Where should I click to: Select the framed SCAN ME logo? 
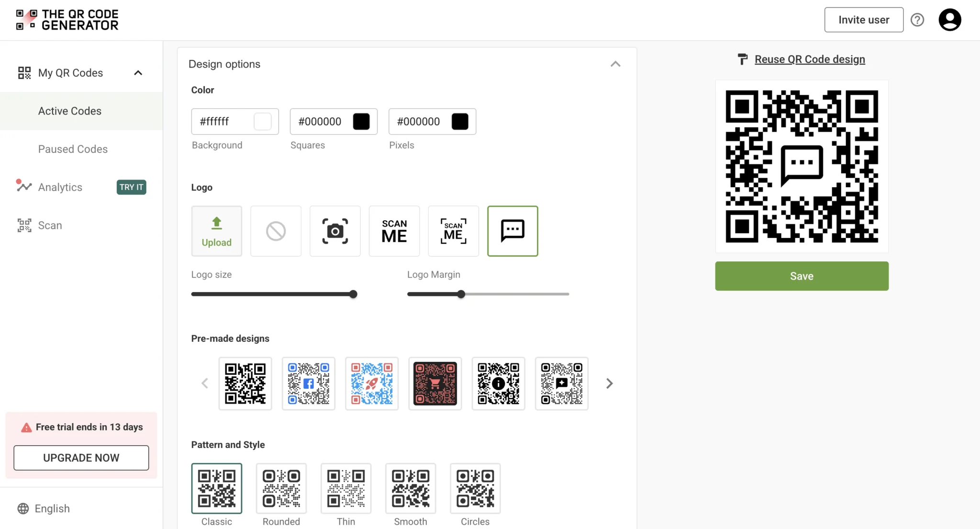pyautogui.click(x=453, y=231)
